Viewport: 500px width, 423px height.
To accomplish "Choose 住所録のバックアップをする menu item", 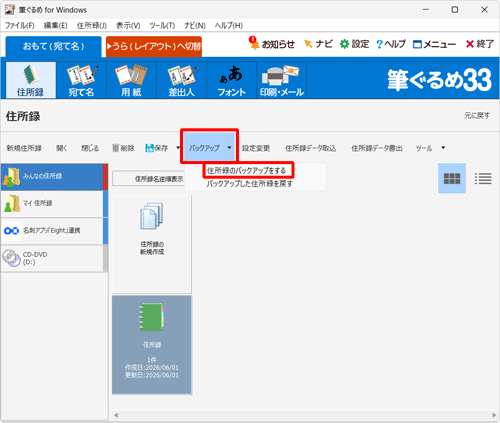I will tap(246, 171).
